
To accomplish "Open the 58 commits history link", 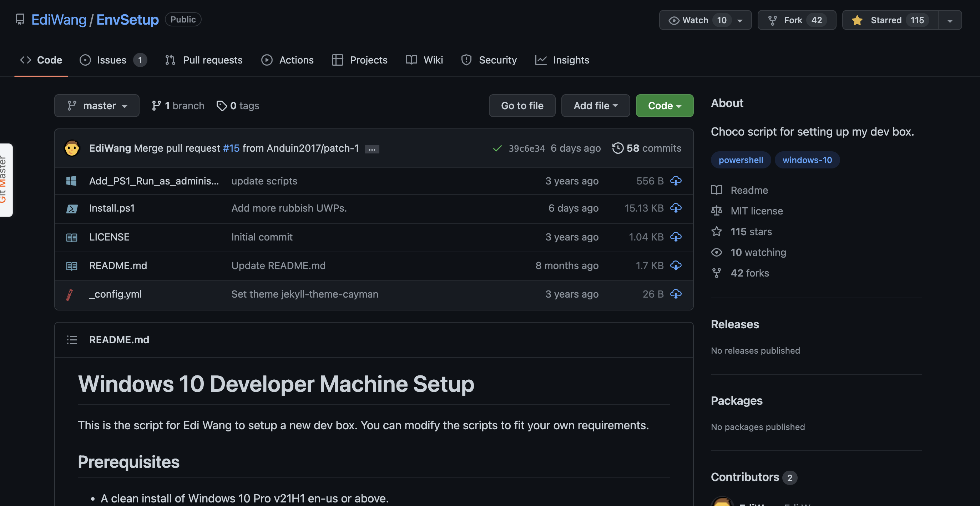I will [x=647, y=148].
